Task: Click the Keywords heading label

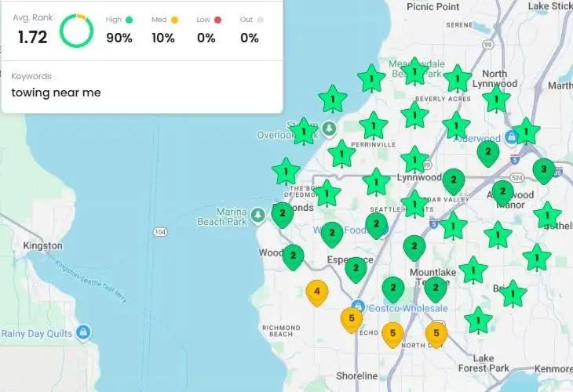Action: 31,76
